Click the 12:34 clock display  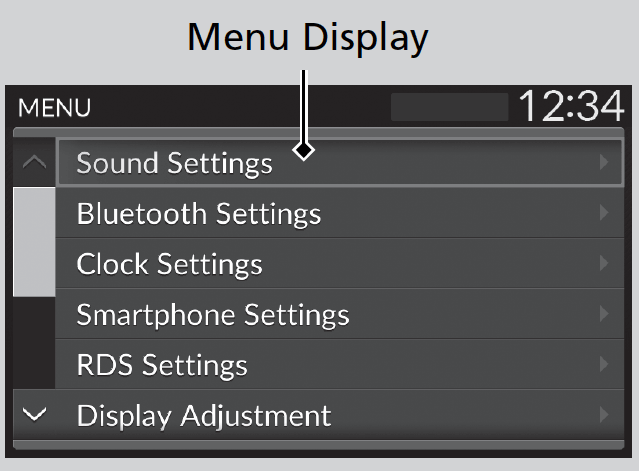pos(570,106)
